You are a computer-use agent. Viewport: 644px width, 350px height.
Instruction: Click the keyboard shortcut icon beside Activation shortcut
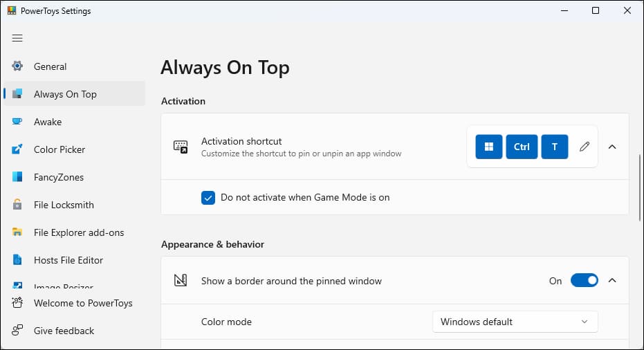[181, 147]
